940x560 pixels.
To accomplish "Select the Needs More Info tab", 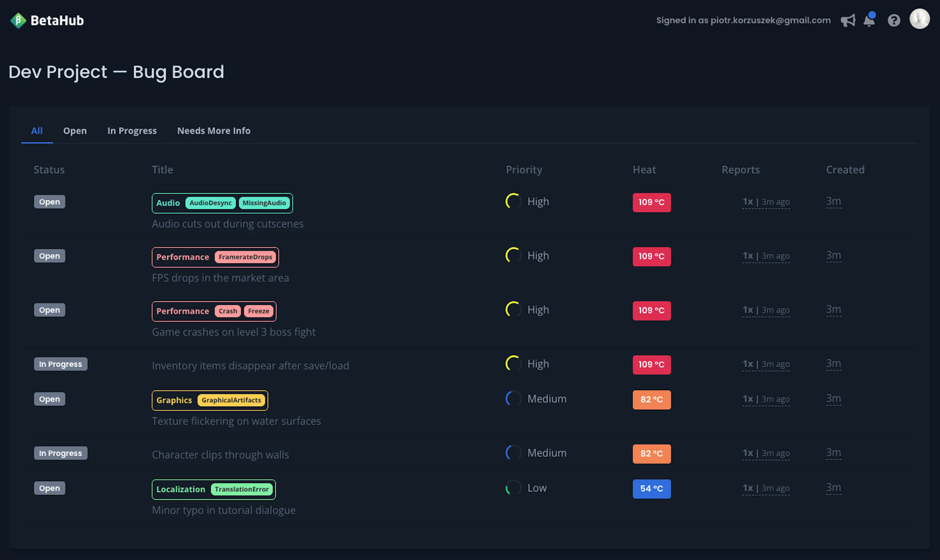I will 214,130.
